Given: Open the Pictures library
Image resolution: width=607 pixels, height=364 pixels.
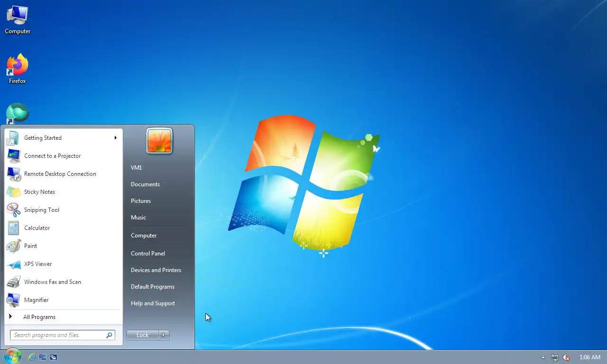Looking at the screenshot, I should (158, 201).
